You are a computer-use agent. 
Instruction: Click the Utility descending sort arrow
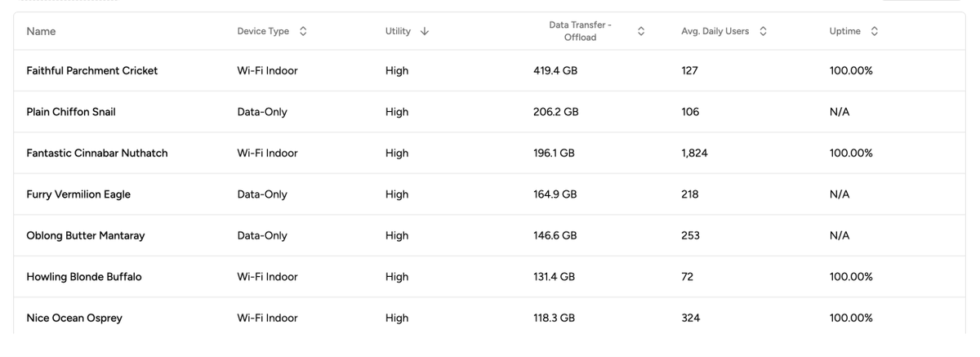(424, 31)
